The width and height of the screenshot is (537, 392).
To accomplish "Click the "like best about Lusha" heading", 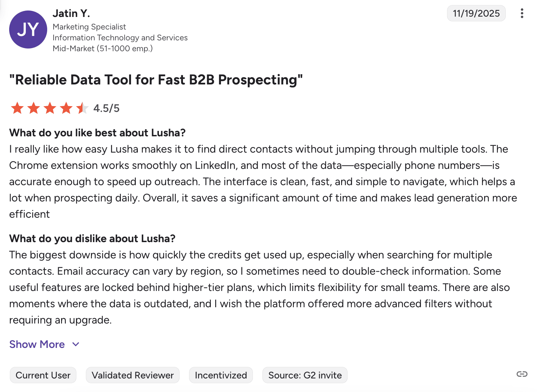I will click(x=97, y=133).
